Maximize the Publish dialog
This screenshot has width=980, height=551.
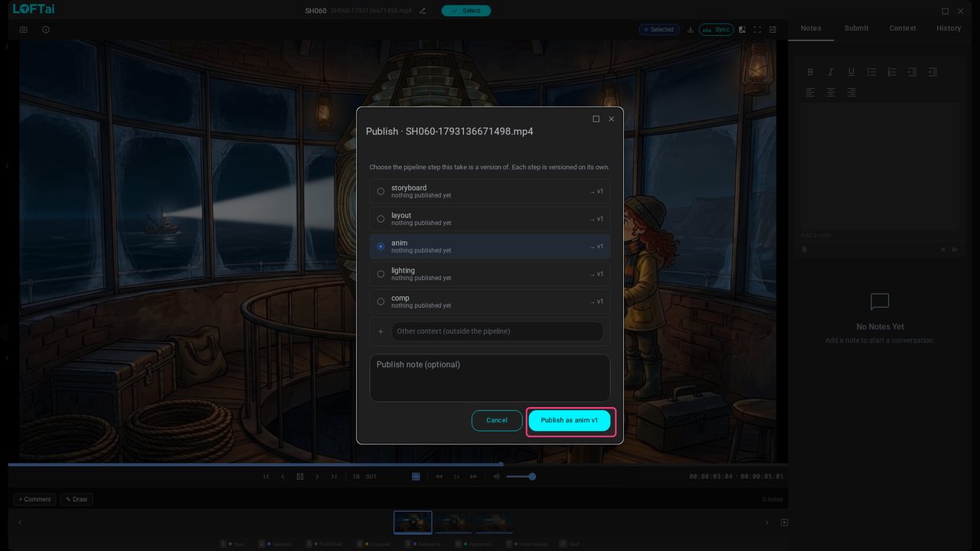tap(596, 119)
